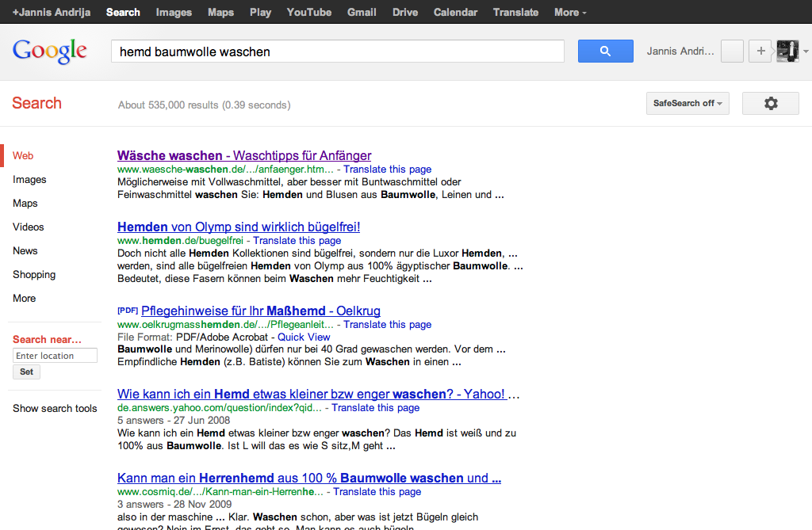Click '5 answers - 27 Jun 2008' text
The width and height of the screenshot is (812, 530).
click(174, 420)
